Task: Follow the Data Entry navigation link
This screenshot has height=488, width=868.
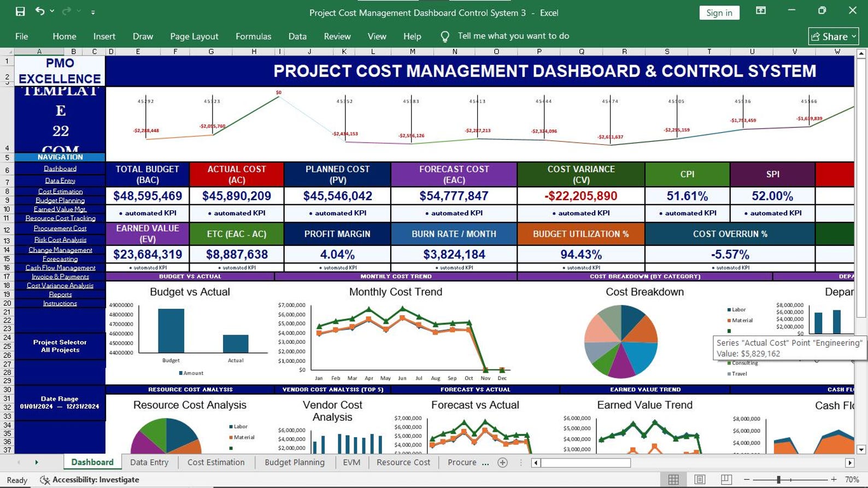Action: [x=60, y=181]
